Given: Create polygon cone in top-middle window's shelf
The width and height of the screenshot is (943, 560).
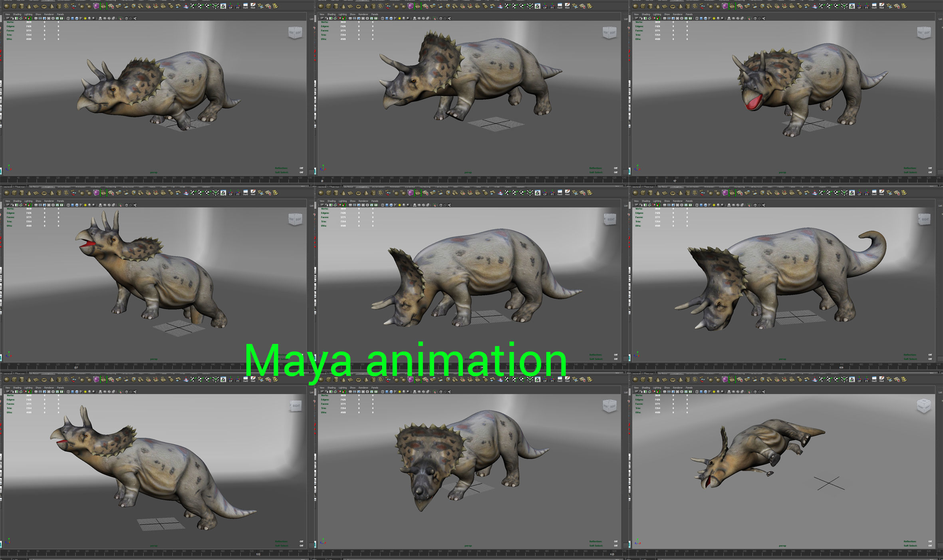Looking at the screenshot, I should (x=343, y=6).
